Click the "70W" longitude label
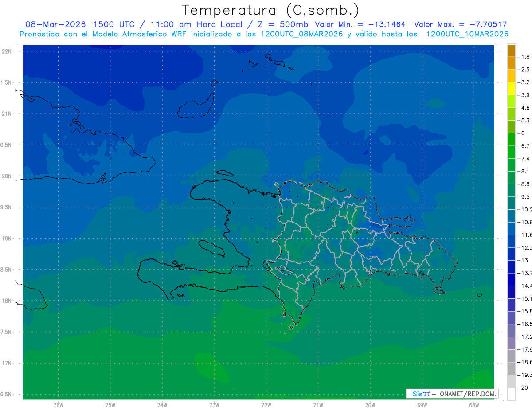The width and height of the screenshot is (532, 411). coord(370,405)
